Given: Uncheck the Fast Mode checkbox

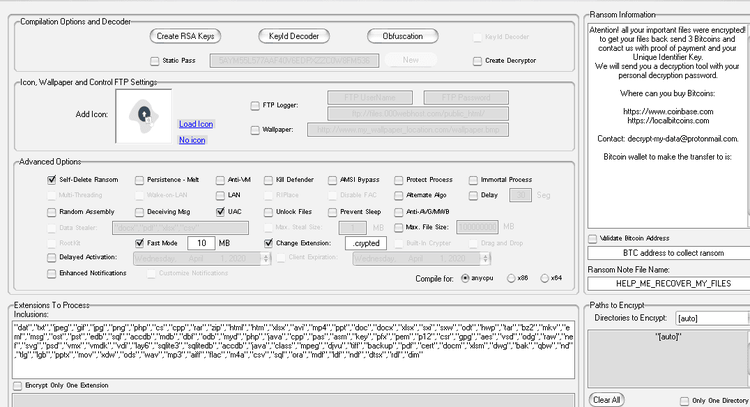Looking at the screenshot, I should coord(137,243).
